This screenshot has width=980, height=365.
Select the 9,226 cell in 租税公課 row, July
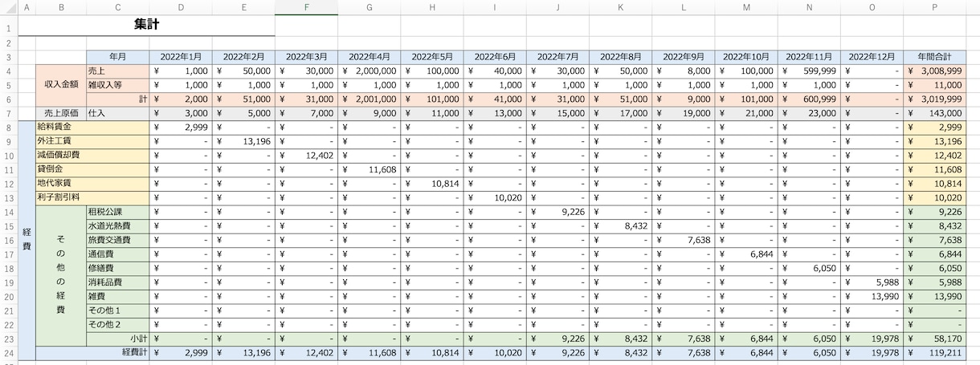pos(557,212)
